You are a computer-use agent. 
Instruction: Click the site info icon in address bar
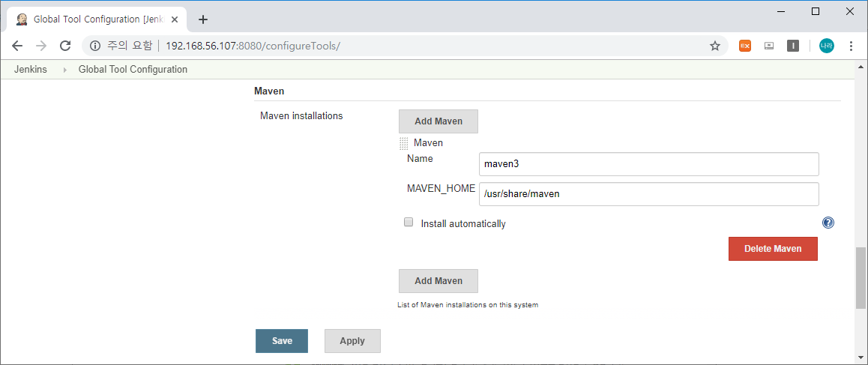[x=95, y=46]
